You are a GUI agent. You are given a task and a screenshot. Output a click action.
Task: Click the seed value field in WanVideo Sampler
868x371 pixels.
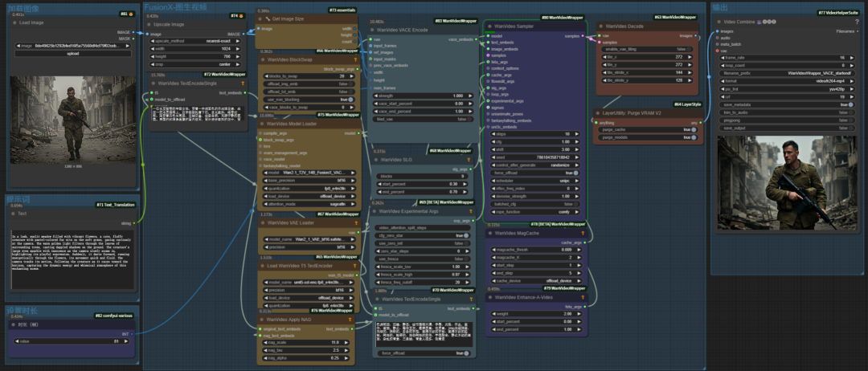click(534, 157)
